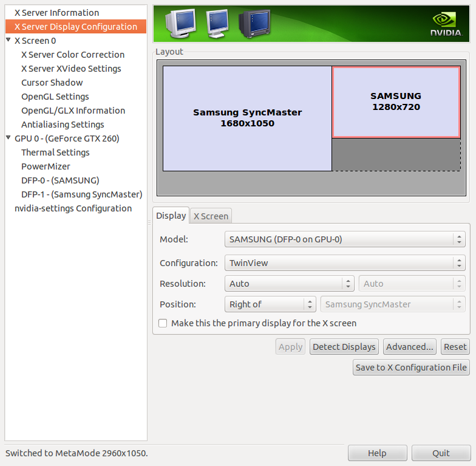Click Detect Displays button
The image size is (476, 466).
344,347
